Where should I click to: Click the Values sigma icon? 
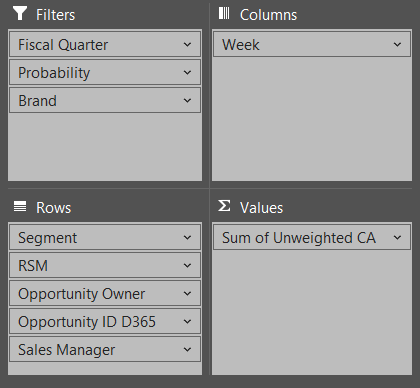(x=224, y=206)
